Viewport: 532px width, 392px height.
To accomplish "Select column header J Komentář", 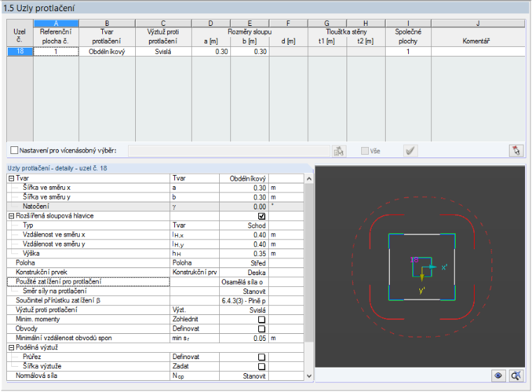I will click(x=477, y=23).
